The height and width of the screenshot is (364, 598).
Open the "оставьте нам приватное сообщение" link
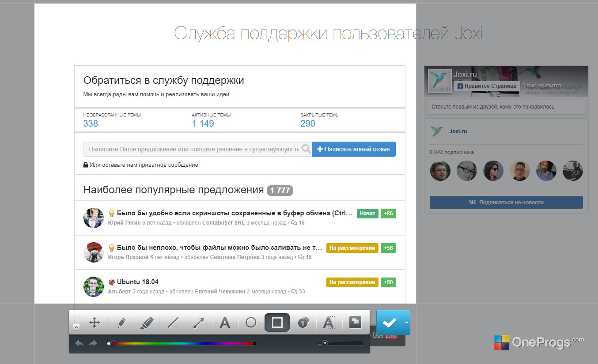[144, 165]
